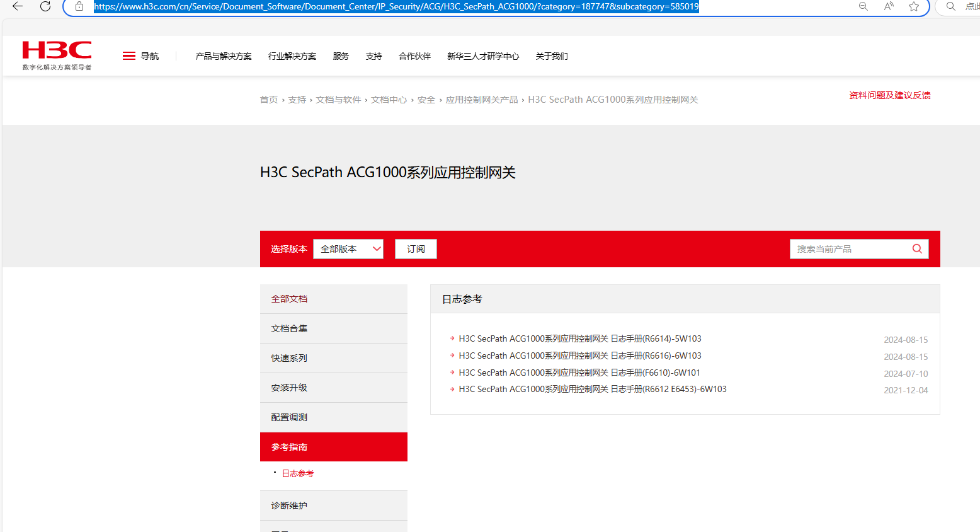
Task: Select the 日志参考 sub-item in the sidebar
Action: pyautogui.click(x=298, y=473)
